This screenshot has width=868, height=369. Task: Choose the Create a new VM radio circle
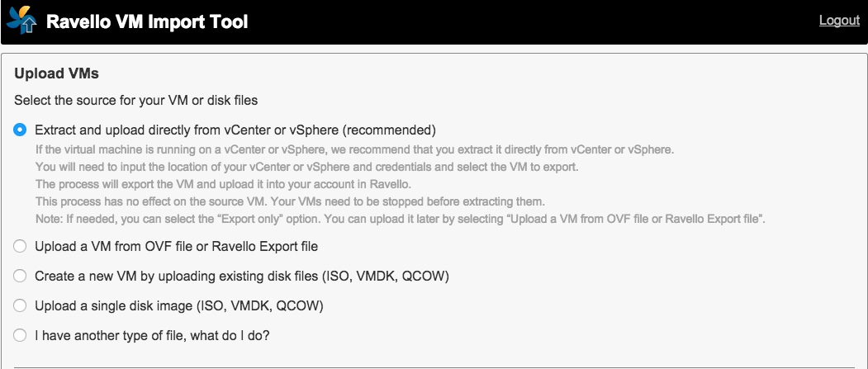pos(20,276)
